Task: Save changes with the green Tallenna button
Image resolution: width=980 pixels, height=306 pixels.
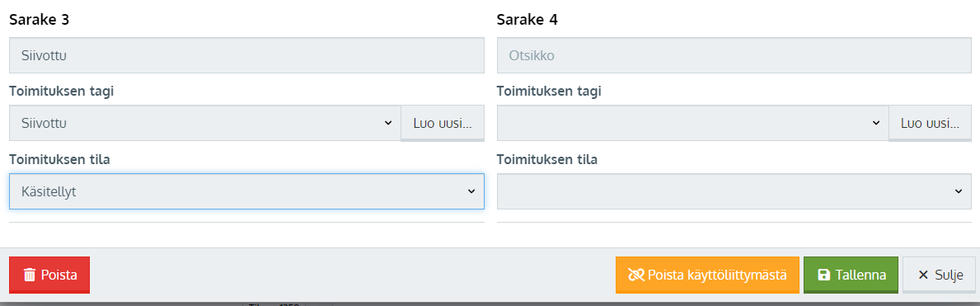Action: [851, 275]
